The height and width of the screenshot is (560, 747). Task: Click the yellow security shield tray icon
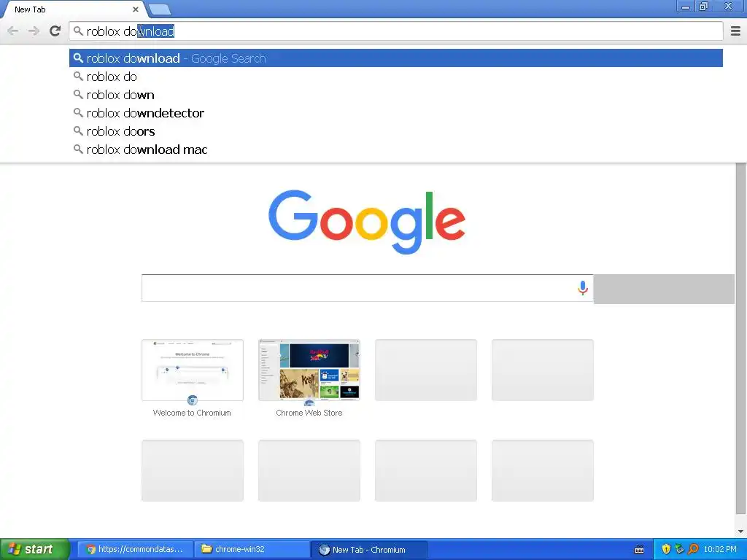pos(666,549)
